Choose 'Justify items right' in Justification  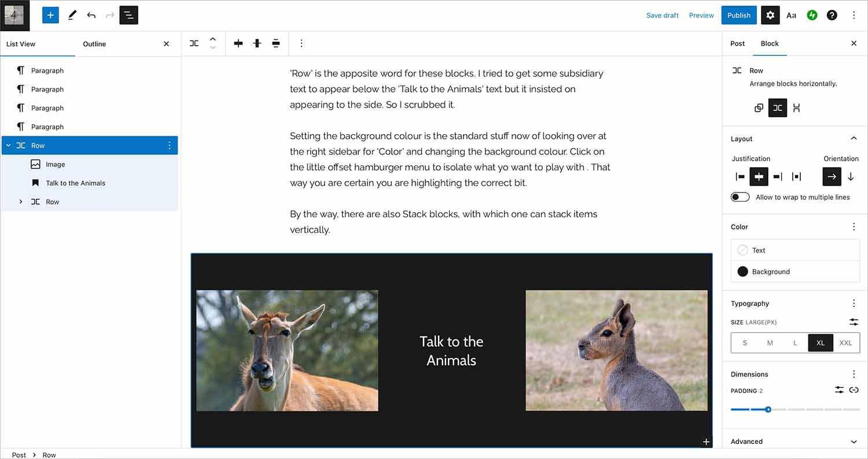click(x=778, y=177)
